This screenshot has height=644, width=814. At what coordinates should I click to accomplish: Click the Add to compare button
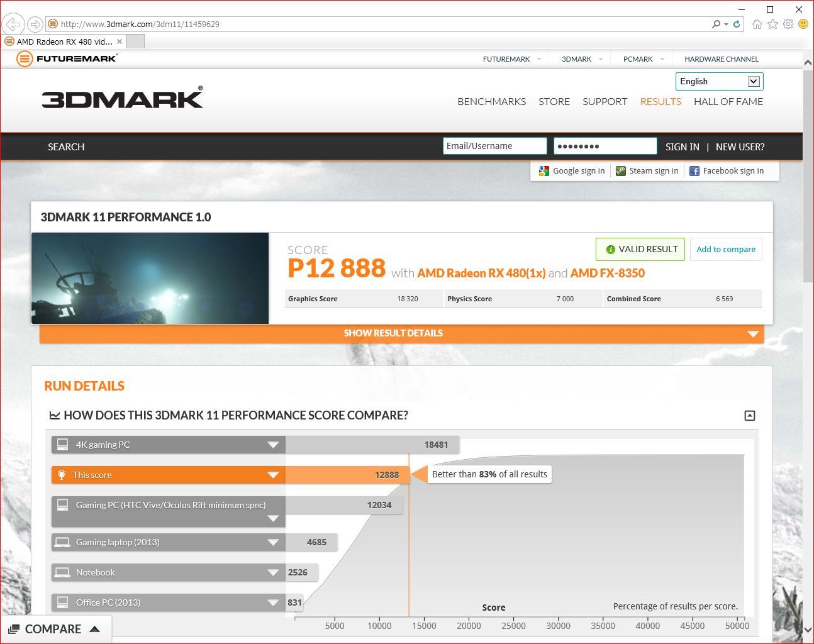[726, 249]
